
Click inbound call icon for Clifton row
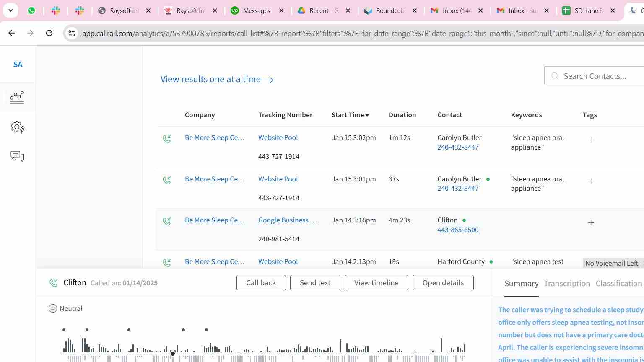point(167,221)
